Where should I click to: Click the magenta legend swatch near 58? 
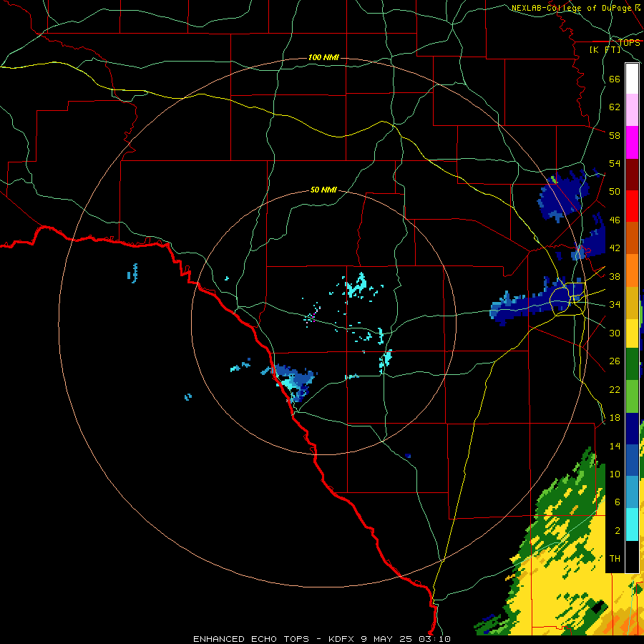632,142
